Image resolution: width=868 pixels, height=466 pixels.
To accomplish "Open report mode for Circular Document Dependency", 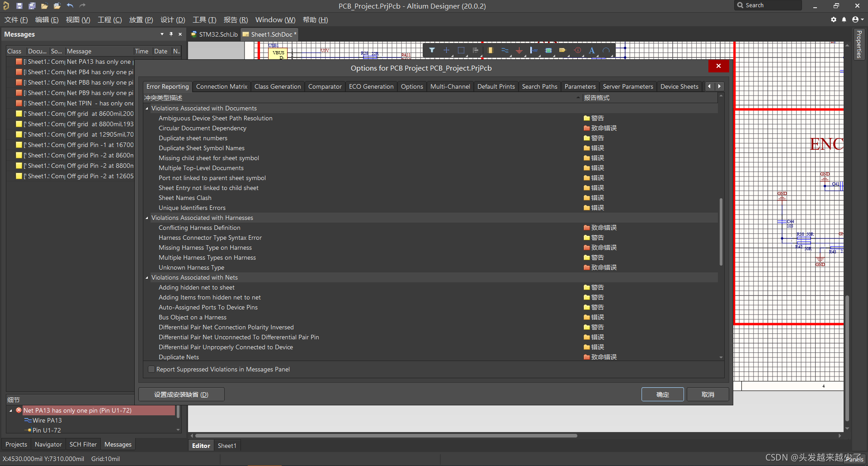I will coord(600,128).
